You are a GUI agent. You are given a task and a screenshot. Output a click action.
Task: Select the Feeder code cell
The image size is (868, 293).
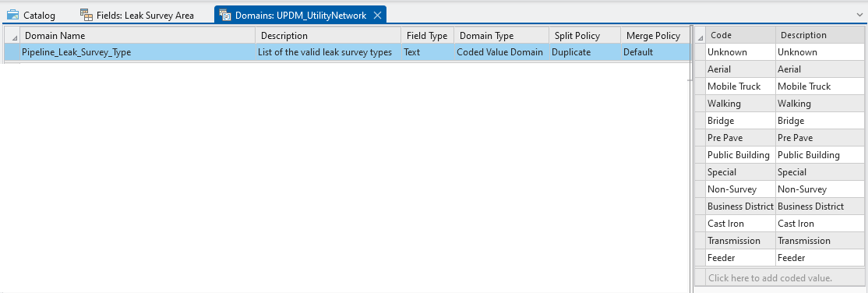pos(741,258)
